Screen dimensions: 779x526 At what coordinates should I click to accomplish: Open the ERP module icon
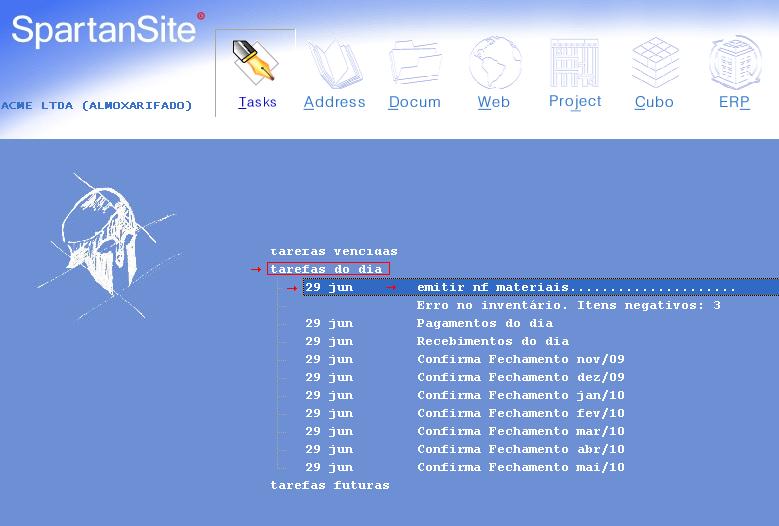[734, 62]
